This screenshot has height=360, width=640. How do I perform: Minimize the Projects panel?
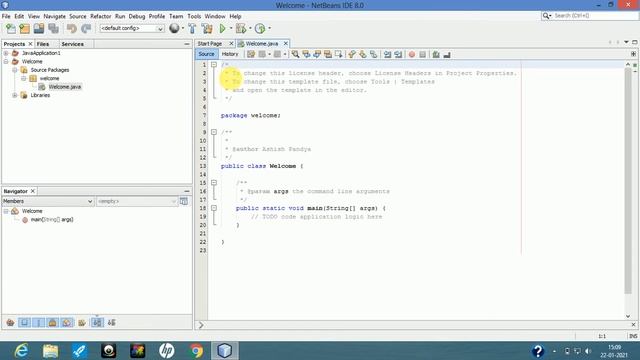[x=187, y=44]
